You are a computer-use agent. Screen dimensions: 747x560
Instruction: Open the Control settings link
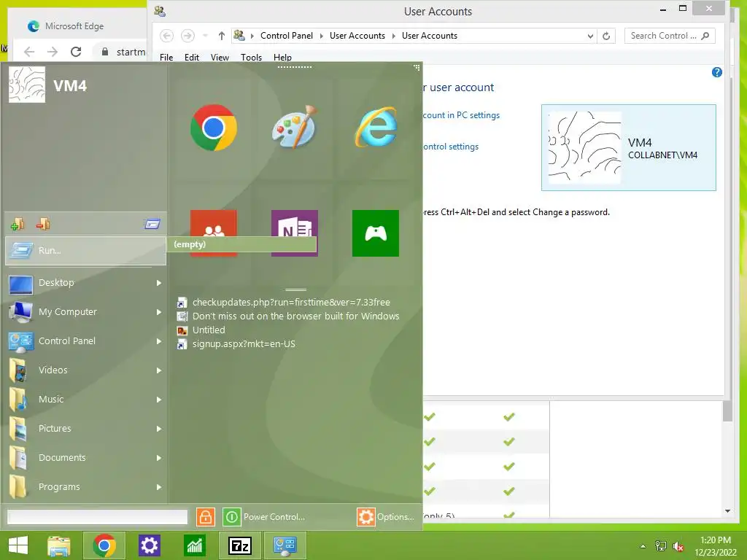pyautogui.click(x=451, y=147)
